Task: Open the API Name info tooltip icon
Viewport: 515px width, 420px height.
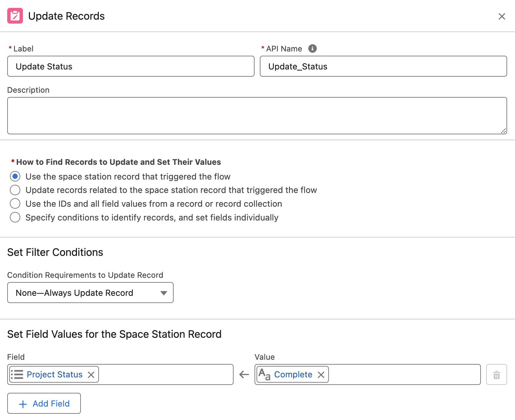Action: click(313, 48)
